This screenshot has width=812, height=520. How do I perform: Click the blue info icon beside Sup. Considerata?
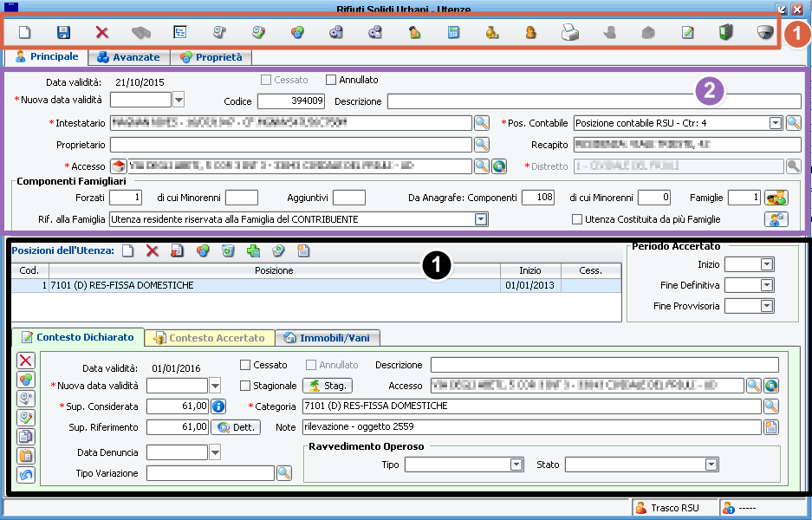click(x=218, y=406)
